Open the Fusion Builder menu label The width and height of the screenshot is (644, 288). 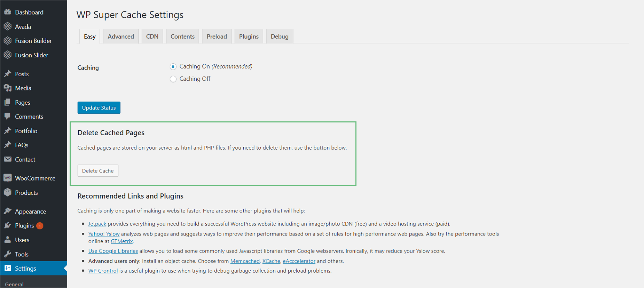pyautogui.click(x=33, y=41)
